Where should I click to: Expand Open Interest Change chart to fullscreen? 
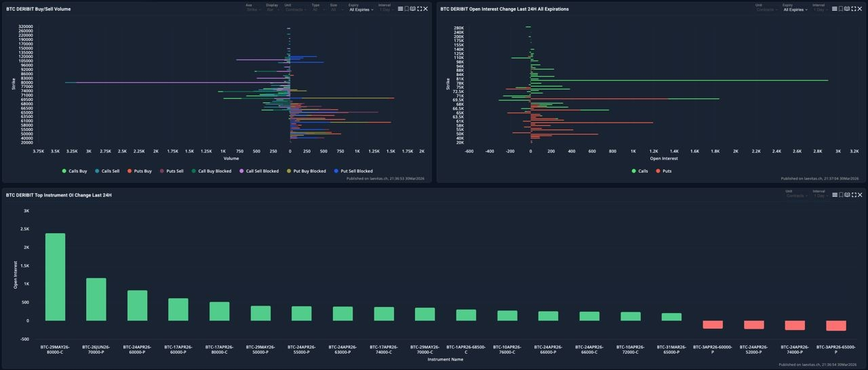(x=853, y=9)
